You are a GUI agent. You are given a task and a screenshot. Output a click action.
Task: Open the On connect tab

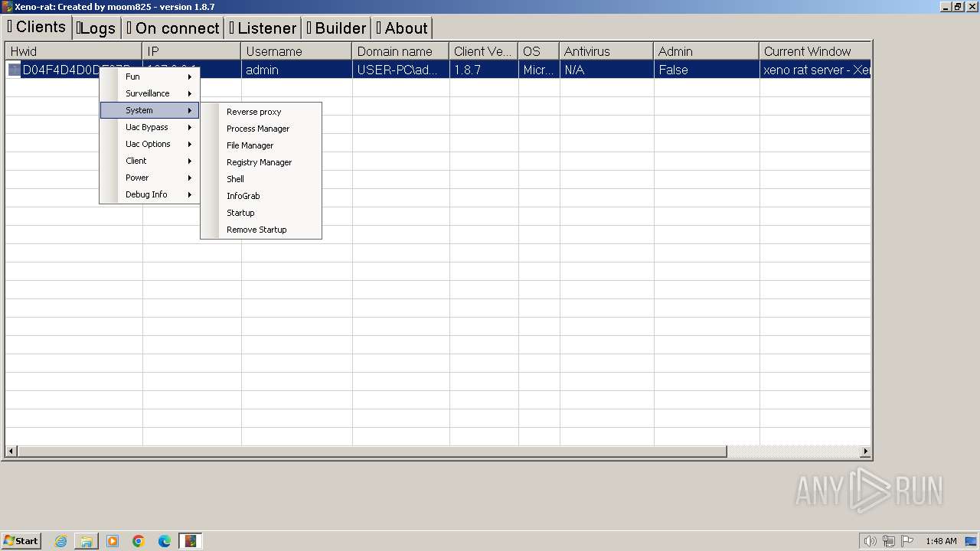[x=173, y=28]
